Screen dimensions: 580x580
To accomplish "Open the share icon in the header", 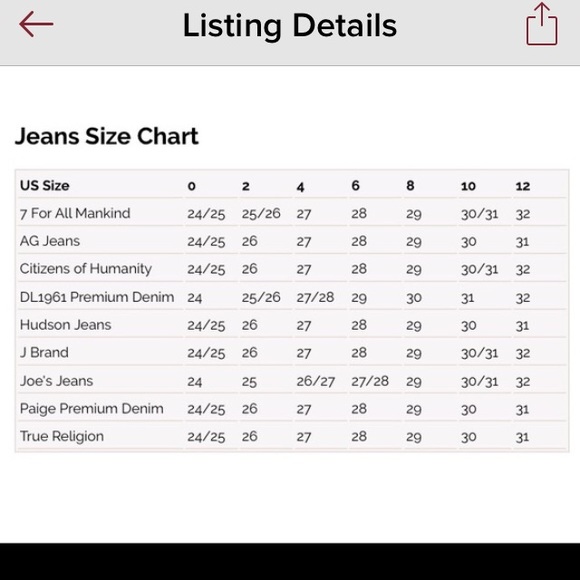I will 542,24.
